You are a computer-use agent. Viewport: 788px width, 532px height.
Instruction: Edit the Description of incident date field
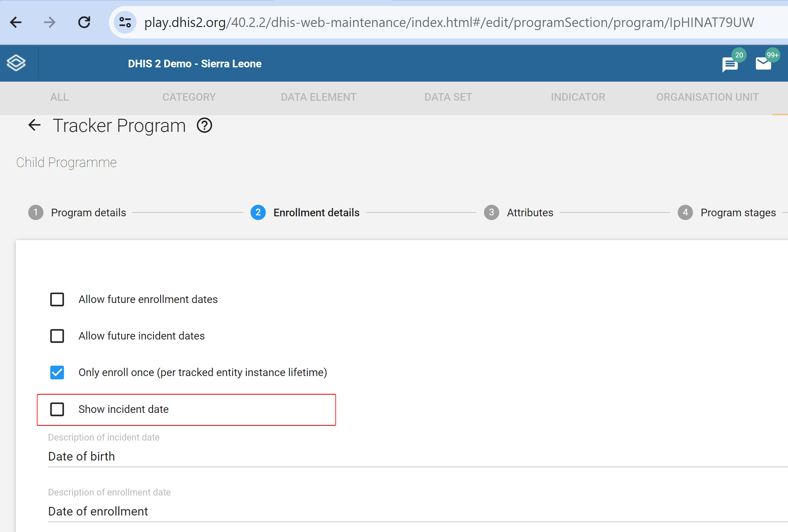[x=418, y=456]
